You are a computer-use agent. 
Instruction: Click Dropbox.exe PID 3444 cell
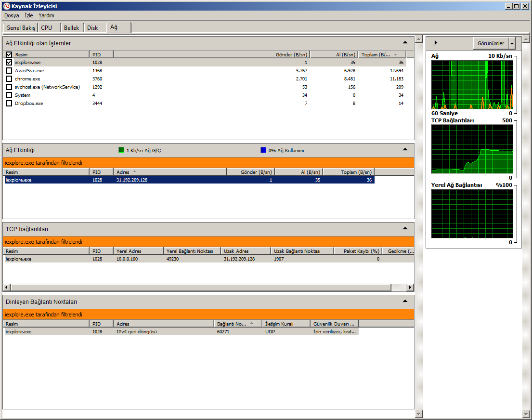97,103
